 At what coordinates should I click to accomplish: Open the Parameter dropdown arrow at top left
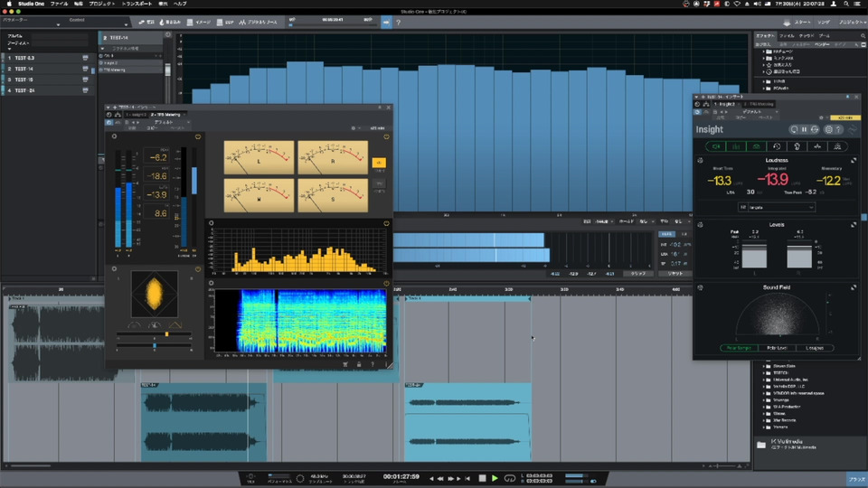point(58,24)
